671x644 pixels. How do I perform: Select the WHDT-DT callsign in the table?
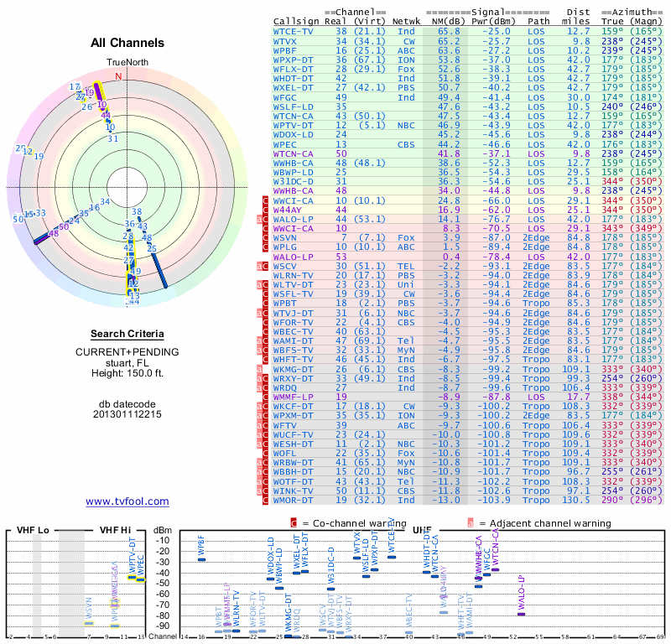[x=293, y=78]
